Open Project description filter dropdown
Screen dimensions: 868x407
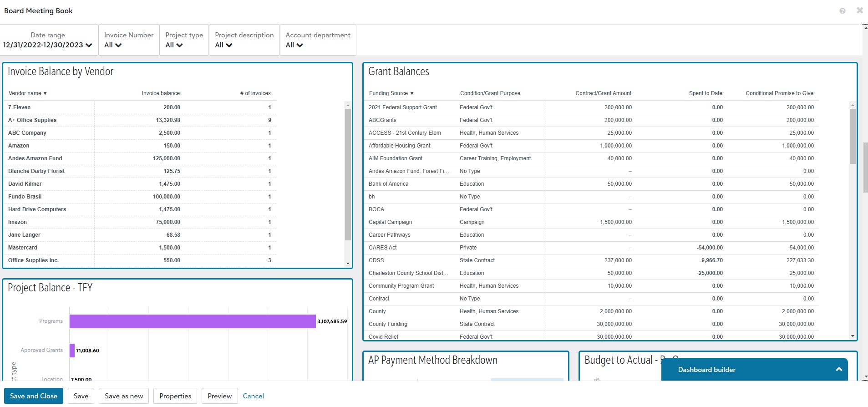(x=223, y=45)
